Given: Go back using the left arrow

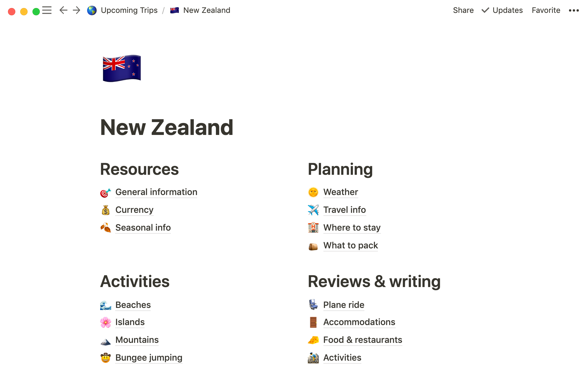Looking at the screenshot, I should (x=63, y=10).
